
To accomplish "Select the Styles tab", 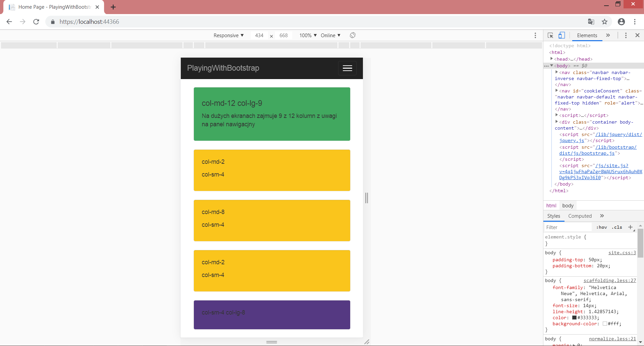I will 553,216.
